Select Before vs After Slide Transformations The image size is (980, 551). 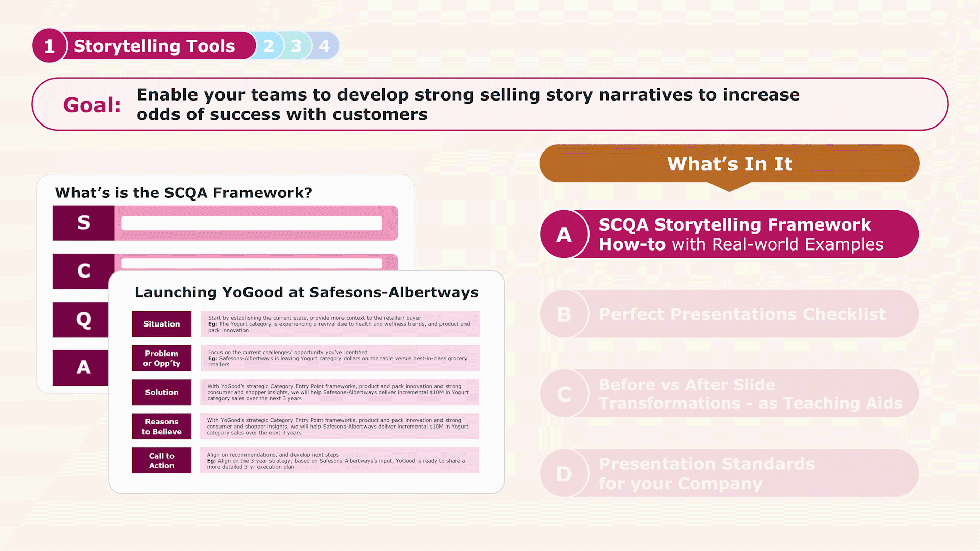coord(750,394)
